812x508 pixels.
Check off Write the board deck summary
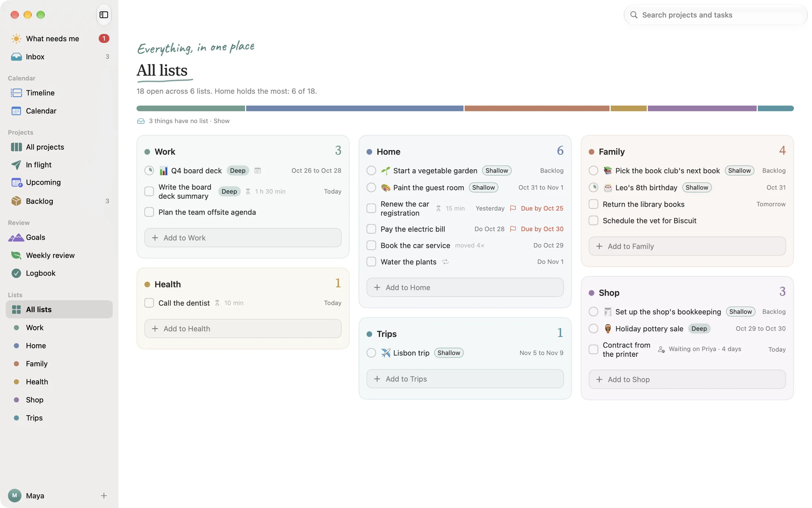(149, 191)
